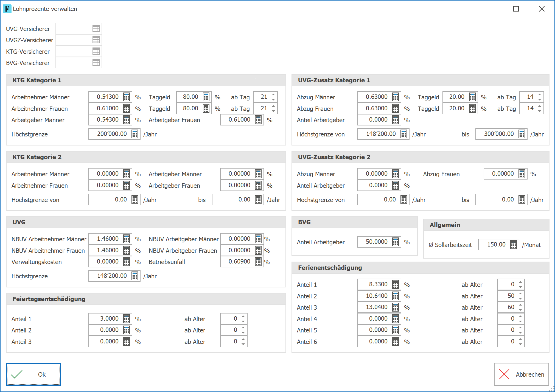Increase ab Tag for Arbeitnehmer Männer Taggeld
The width and height of the screenshot is (555, 392).
point(273,94)
